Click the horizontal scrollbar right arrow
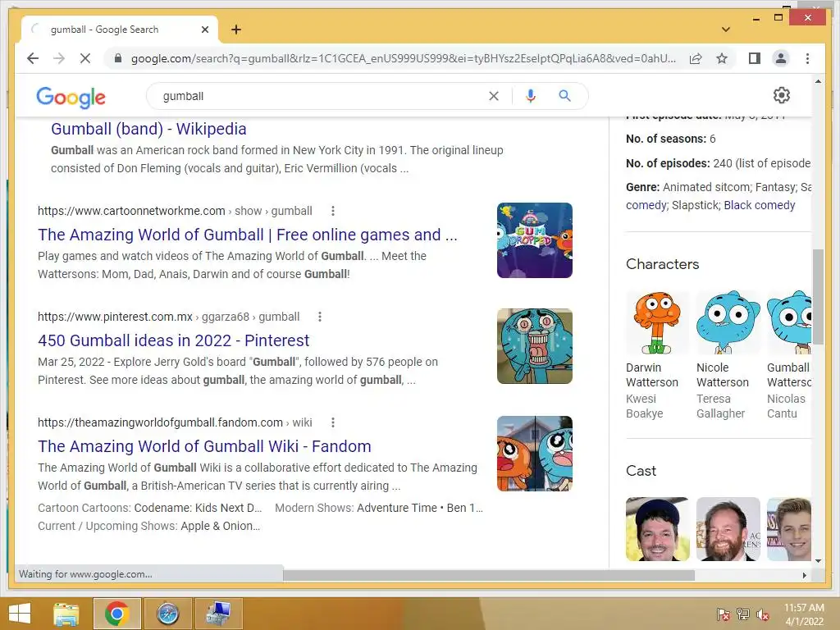Screen dimensions: 840x630 pyautogui.click(x=804, y=575)
